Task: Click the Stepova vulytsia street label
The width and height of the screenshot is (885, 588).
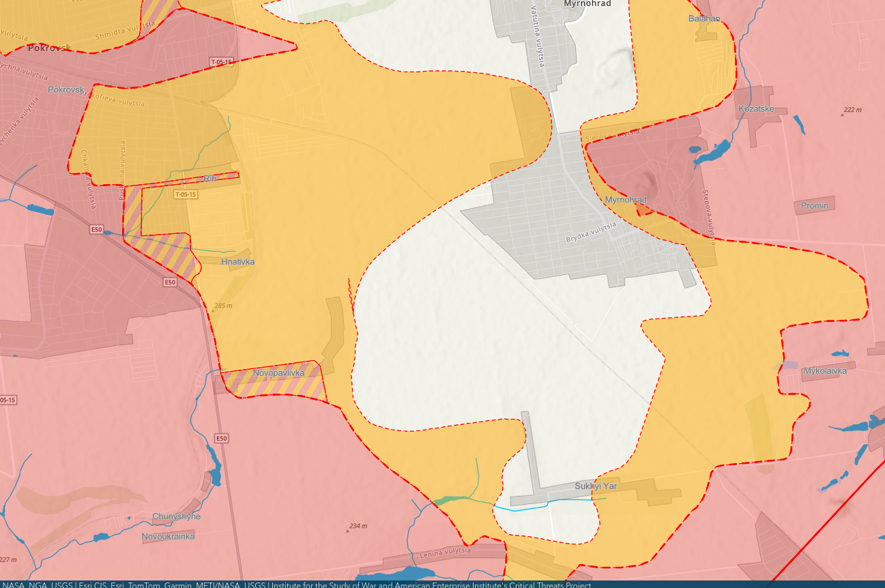Action: (708, 216)
